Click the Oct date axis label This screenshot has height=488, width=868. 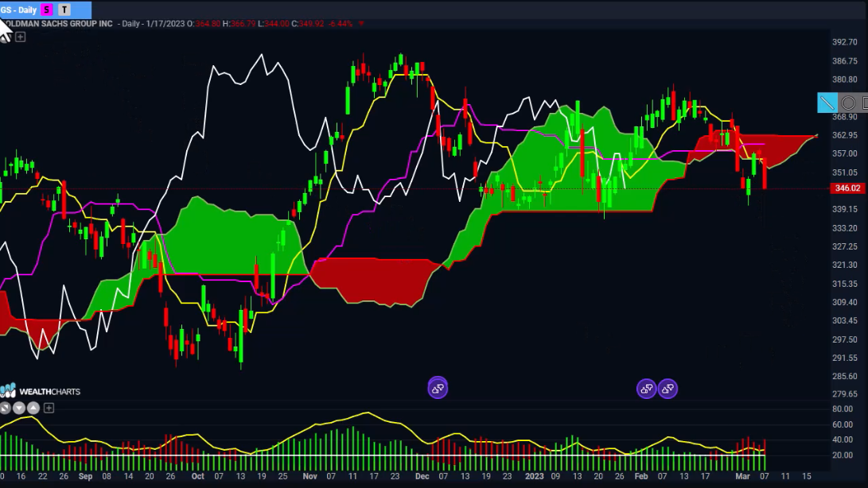point(197,476)
